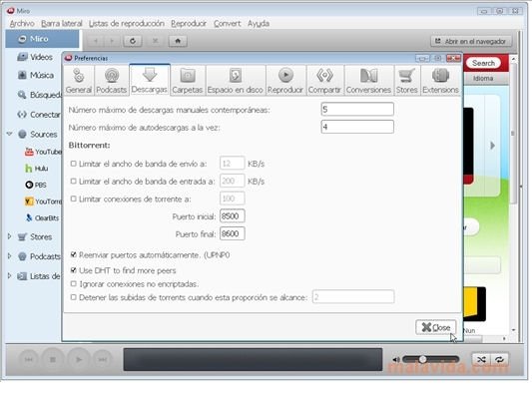Expand the Podcasts sidebar section

point(10,256)
